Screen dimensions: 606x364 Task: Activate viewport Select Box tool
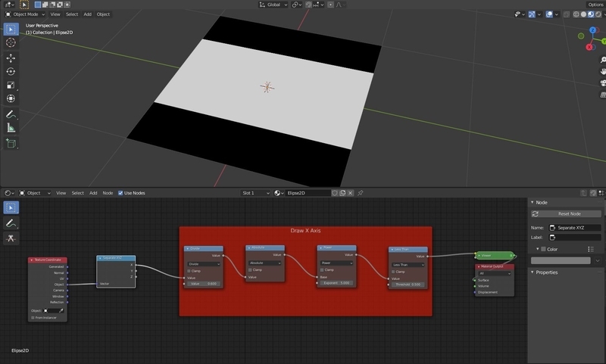[11, 29]
